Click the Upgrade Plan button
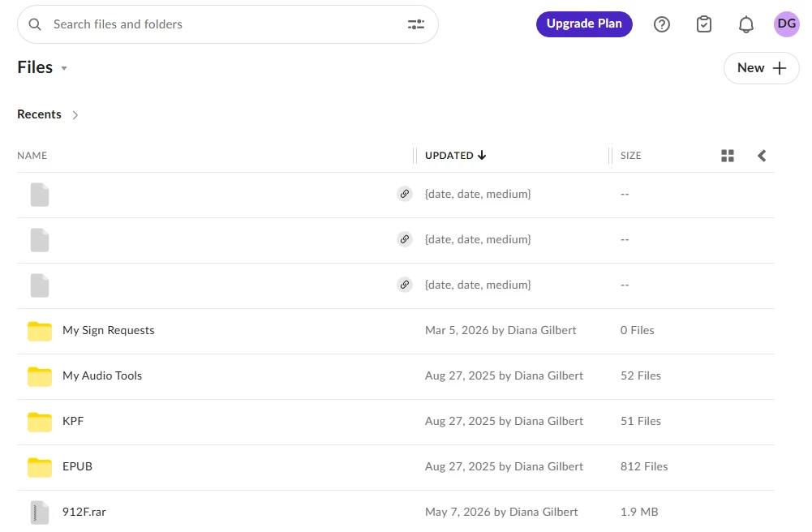Image resolution: width=812 pixels, height=532 pixels. click(584, 24)
